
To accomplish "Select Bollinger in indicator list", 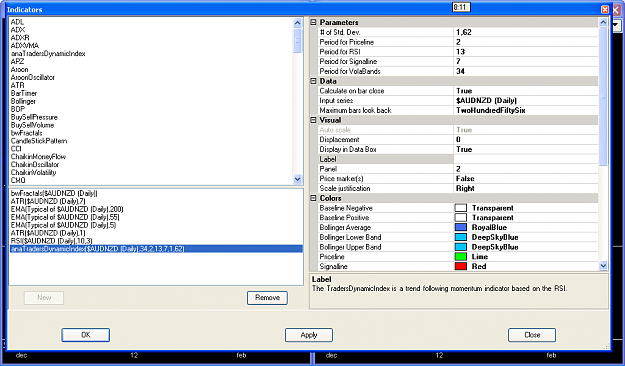I will point(23,101).
